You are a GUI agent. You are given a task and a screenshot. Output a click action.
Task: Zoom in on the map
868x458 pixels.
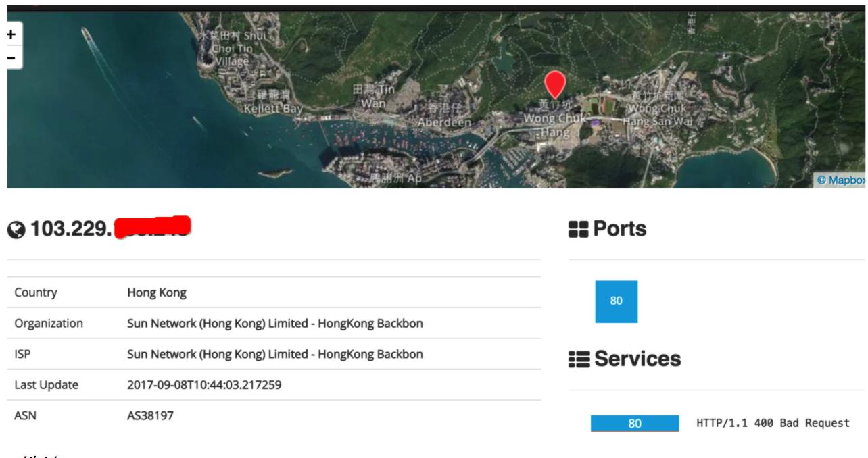[x=11, y=34]
